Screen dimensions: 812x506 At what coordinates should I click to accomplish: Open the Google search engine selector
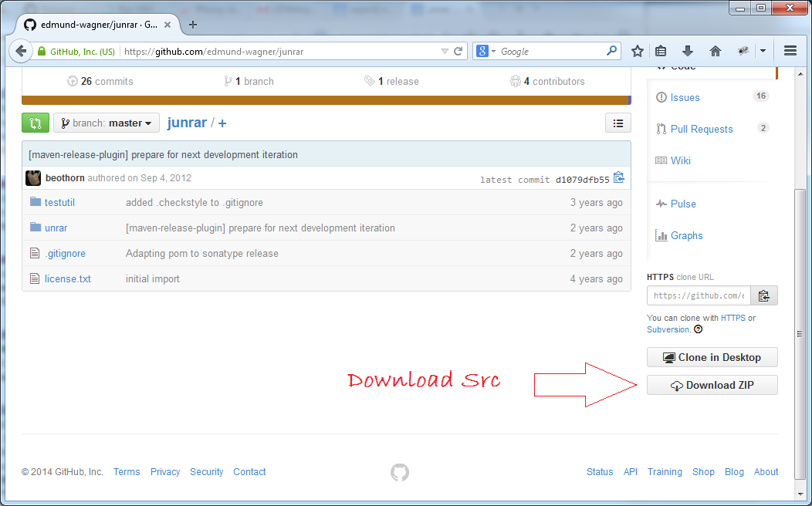pyautogui.click(x=486, y=51)
